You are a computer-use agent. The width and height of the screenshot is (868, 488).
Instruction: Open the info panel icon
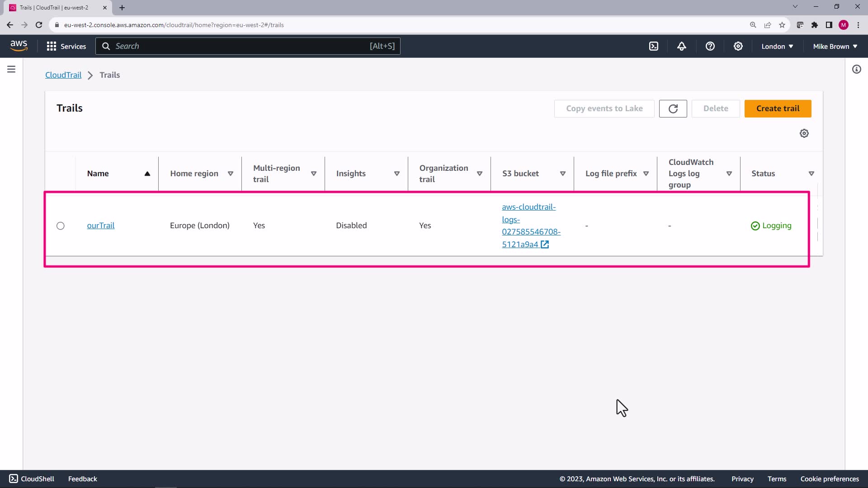coord(856,69)
